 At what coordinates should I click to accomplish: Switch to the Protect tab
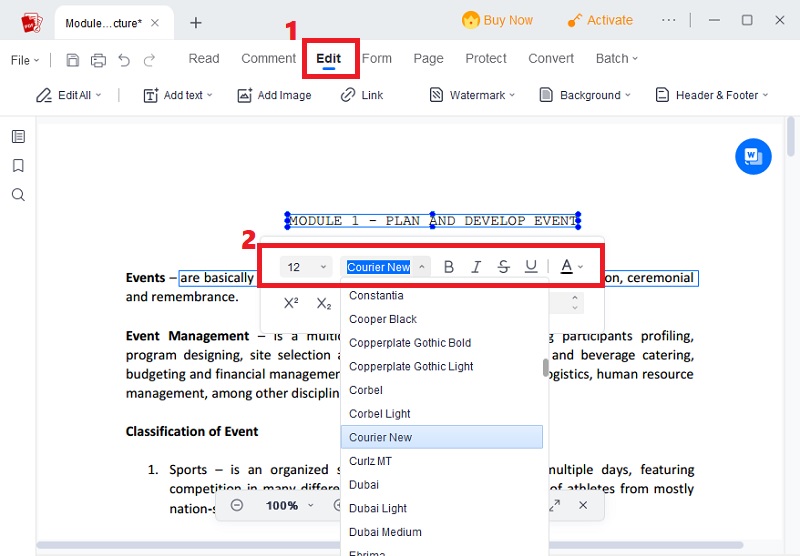point(486,58)
